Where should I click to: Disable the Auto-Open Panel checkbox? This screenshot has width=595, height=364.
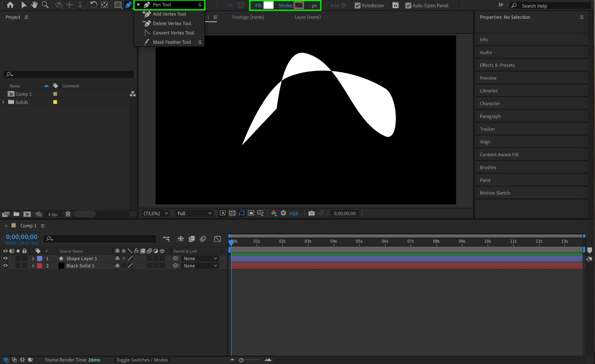(x=408, y=5)
